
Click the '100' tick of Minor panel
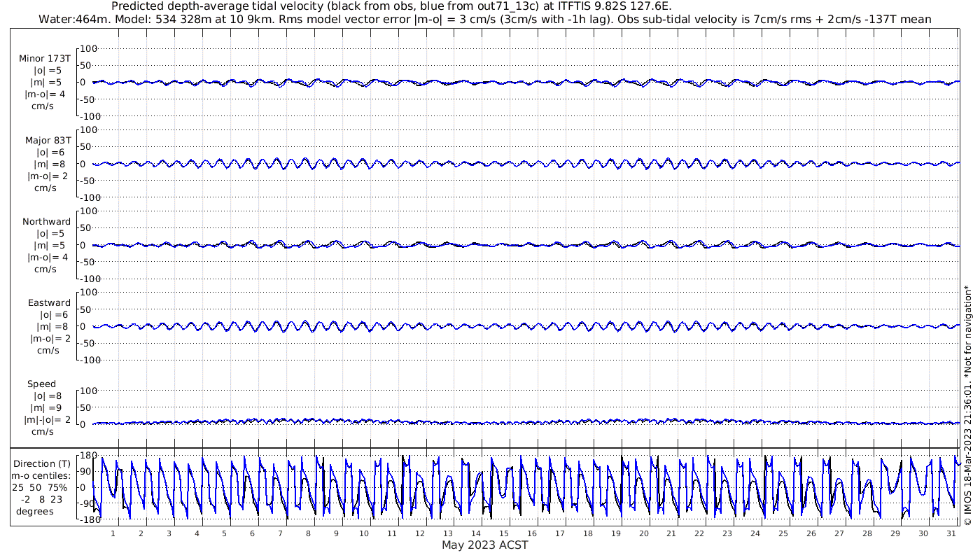point(88,49)
